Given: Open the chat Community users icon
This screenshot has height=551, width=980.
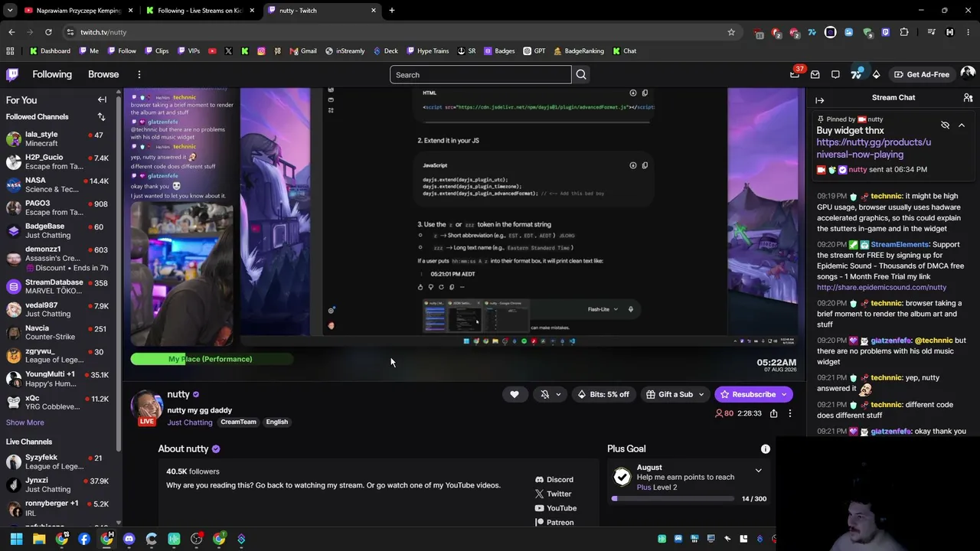Looking at the screenshot, I should pos(968,98).
